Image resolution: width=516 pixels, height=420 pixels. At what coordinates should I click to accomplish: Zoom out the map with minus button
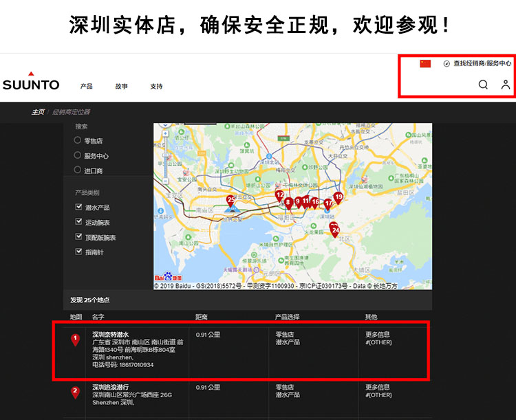coord(165,181)
